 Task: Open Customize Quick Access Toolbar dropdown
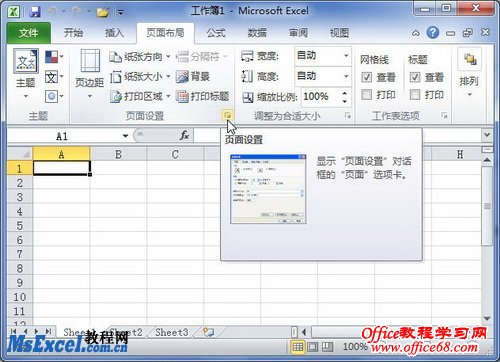point(121,13)
